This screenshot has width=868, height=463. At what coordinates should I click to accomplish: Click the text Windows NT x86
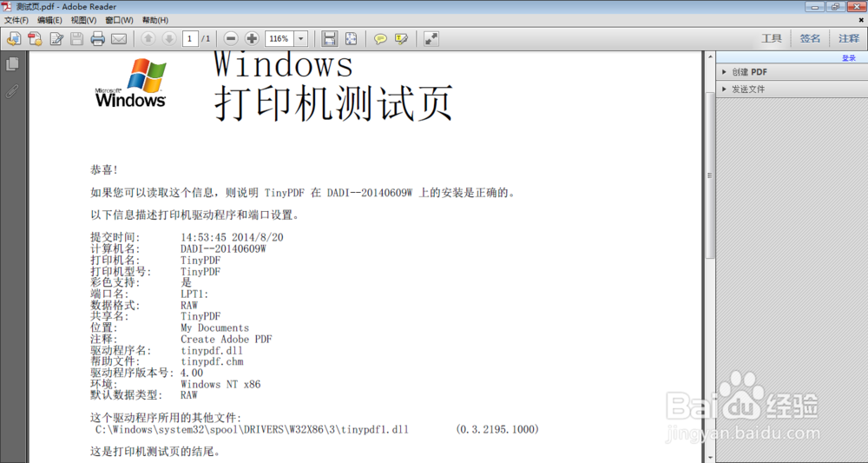[x=220, y=384]
